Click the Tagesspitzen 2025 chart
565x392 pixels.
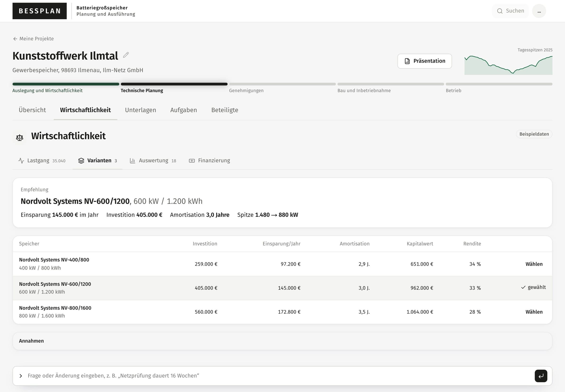click(508, 65)
